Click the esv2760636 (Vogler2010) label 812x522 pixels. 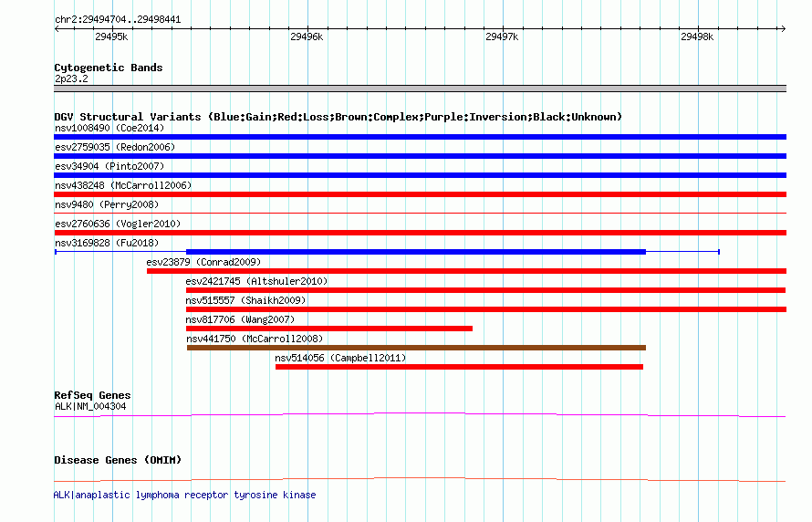[x=118, y=224]
